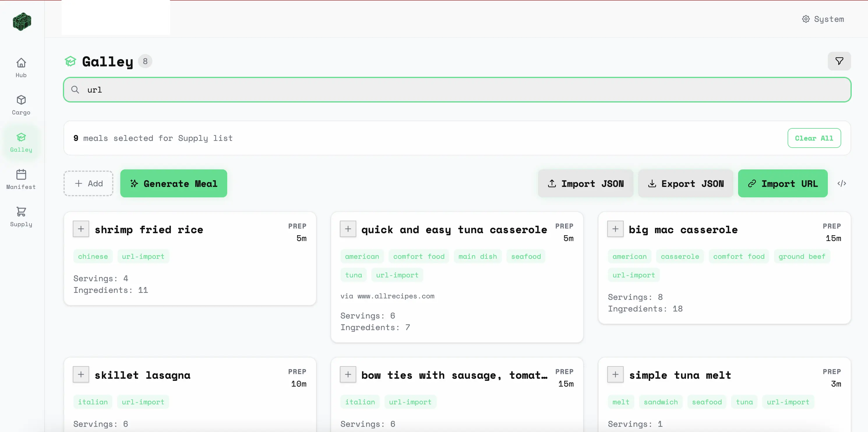The height and width of the screenshot is (432, 868).
Task: Click the search magnifier icon
Action: tap(75, 90)
